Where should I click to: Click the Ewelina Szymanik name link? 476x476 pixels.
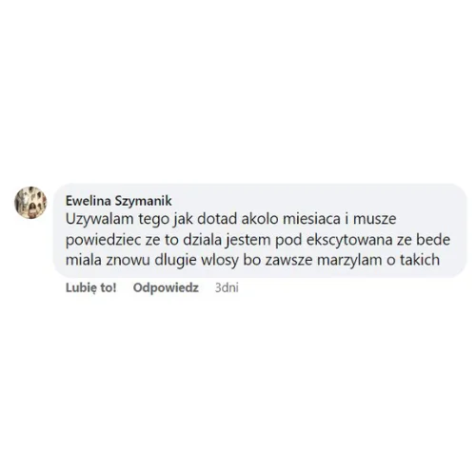tap(119, 201)
